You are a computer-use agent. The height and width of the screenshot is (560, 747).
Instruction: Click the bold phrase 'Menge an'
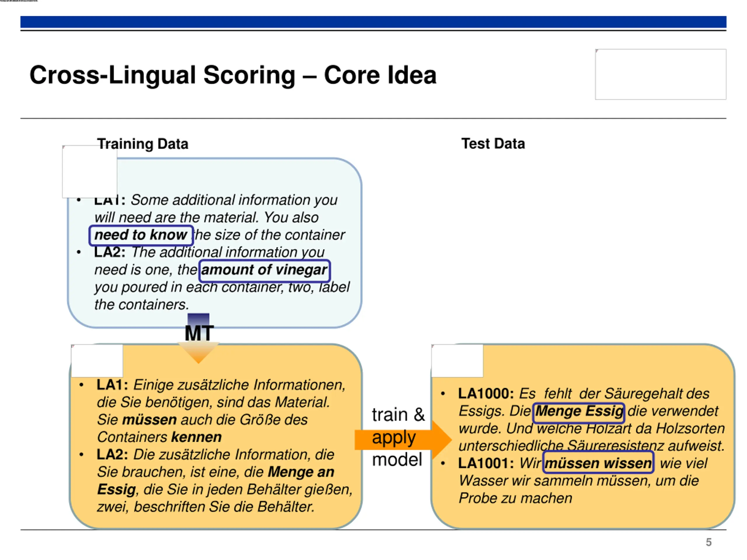coord(301,472)
